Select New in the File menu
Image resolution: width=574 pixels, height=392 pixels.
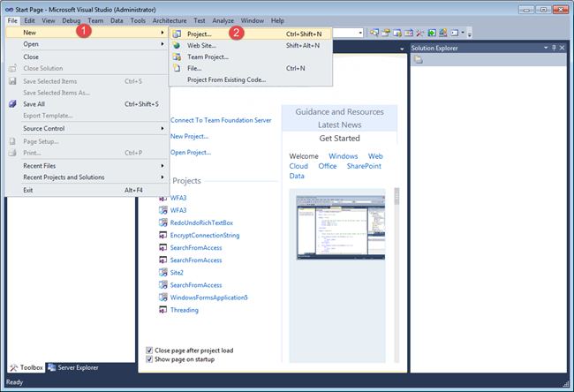click(87, 32)
